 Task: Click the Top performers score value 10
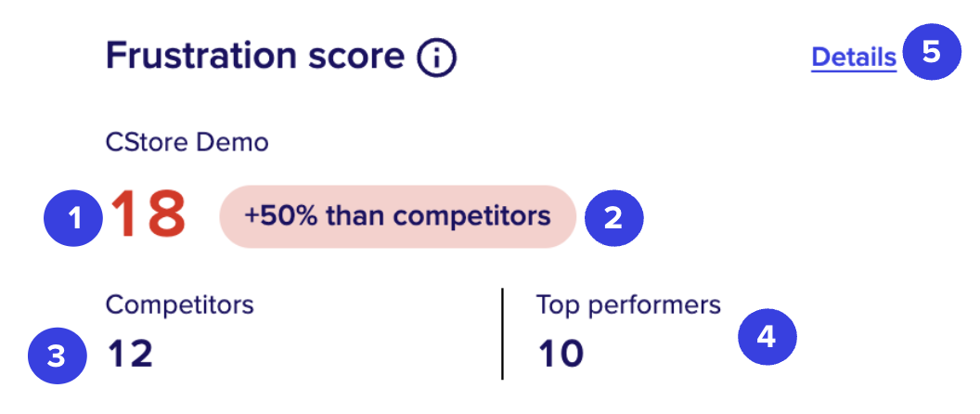tap(561, 354)
